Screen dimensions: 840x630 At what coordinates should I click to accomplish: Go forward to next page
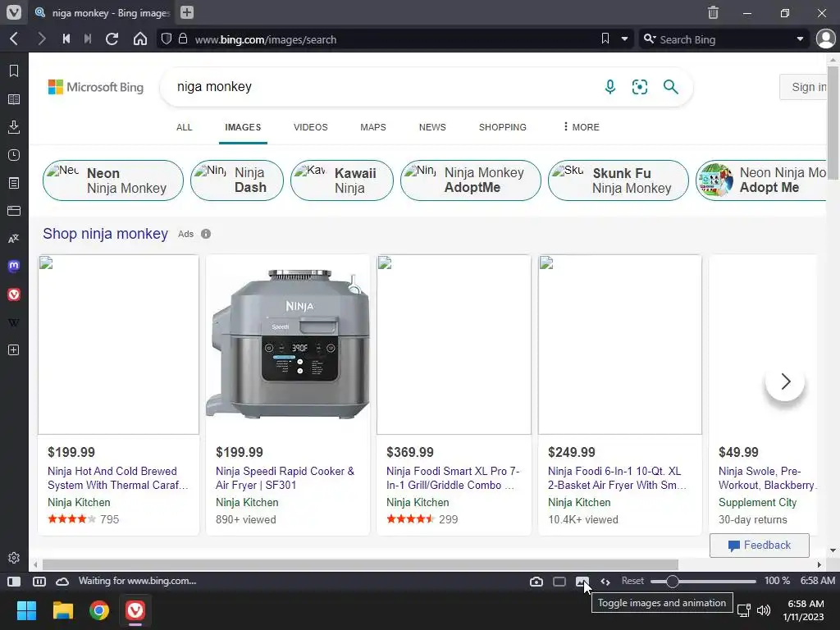click(x=41, y=39)
